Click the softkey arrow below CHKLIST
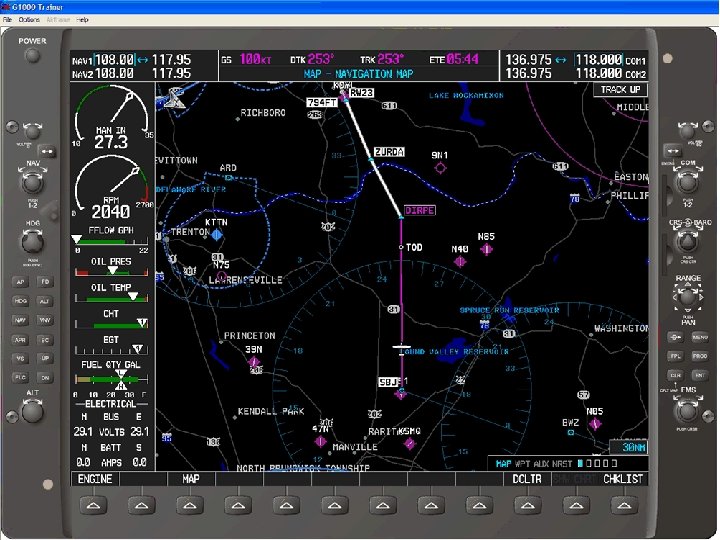 click(x=624, y=506)
